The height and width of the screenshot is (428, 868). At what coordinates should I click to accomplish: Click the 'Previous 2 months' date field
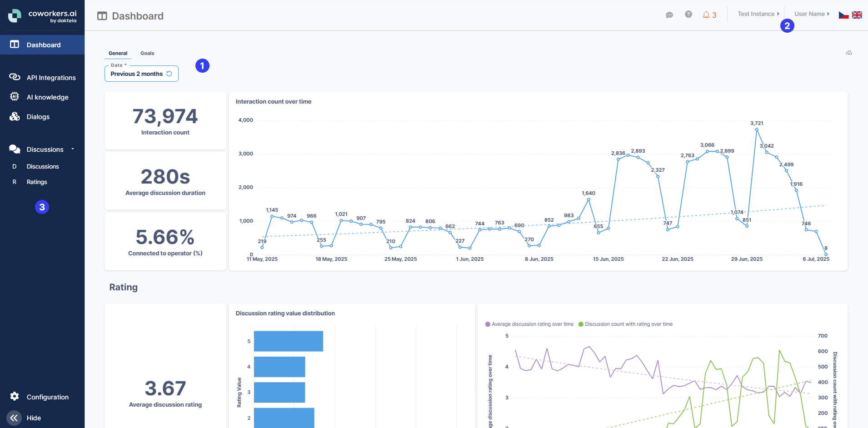pyautogui.click(x=136, y=74)
